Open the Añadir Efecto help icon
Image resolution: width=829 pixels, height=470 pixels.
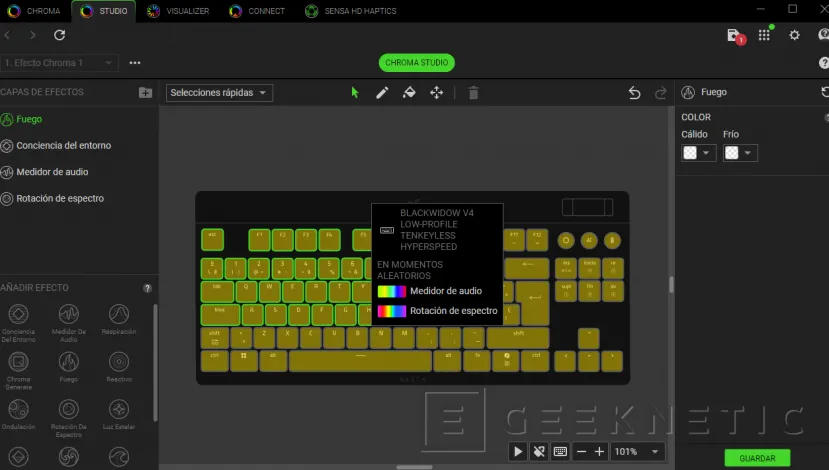[x=148, y=288]
